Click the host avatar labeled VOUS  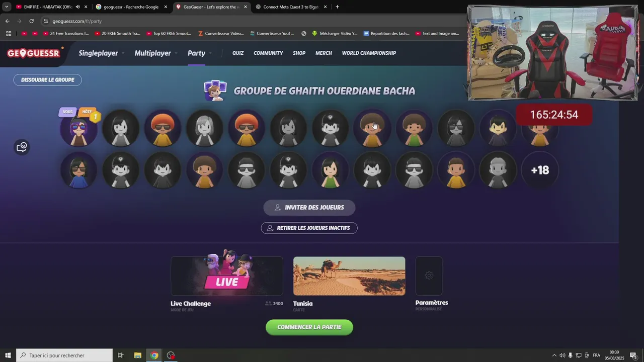coord(79,128)
